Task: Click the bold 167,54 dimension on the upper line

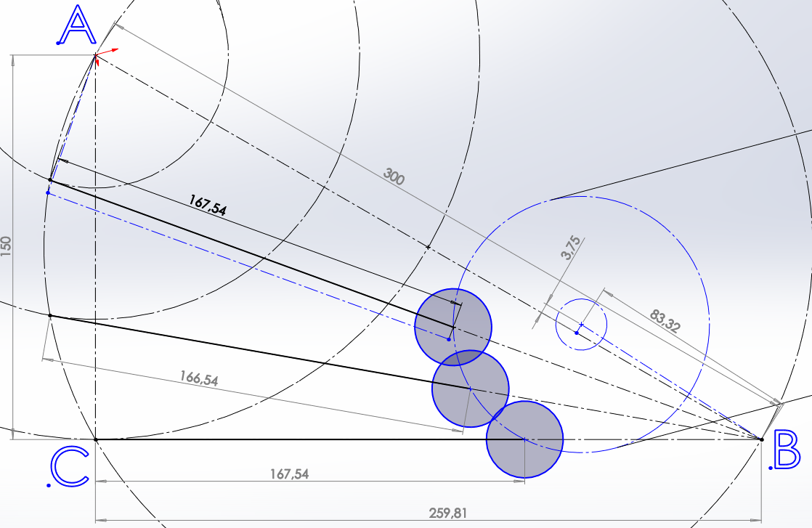Action: [x=208, y=205]
